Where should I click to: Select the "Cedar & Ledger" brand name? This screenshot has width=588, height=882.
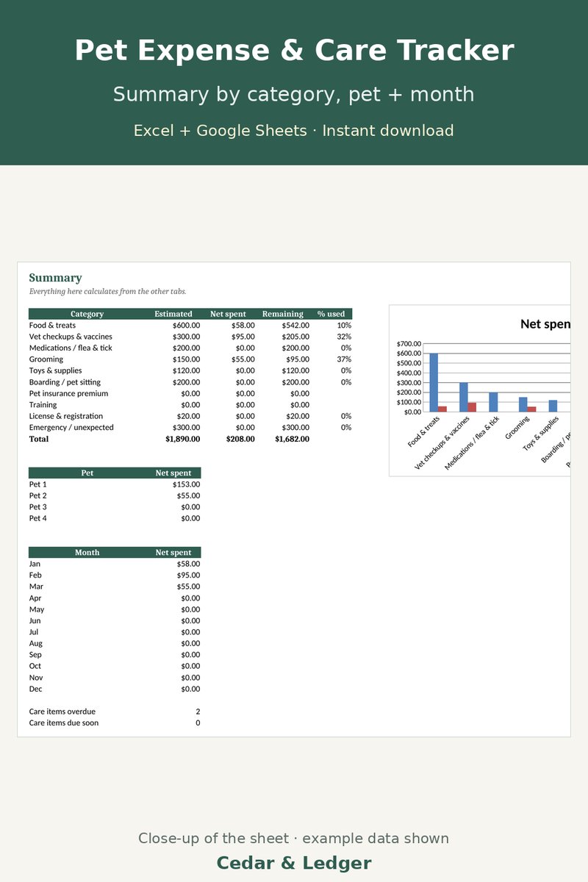(x=294, y=863)
